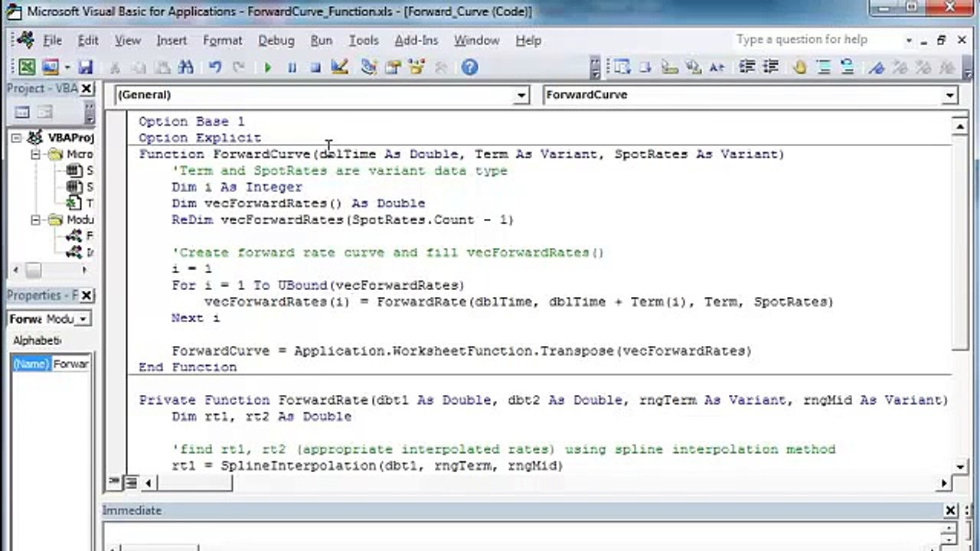Image resolution: width=980 pixels, height=551 pixels.
Task: Select the first worksheet object in project tree
Action: (x=80, y=170)
